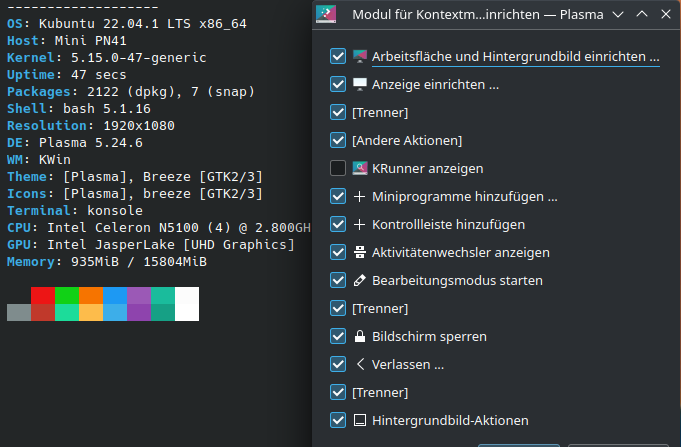Uncheck the Kontrollleiste hinzufügen checkbox

pos(338,224)
